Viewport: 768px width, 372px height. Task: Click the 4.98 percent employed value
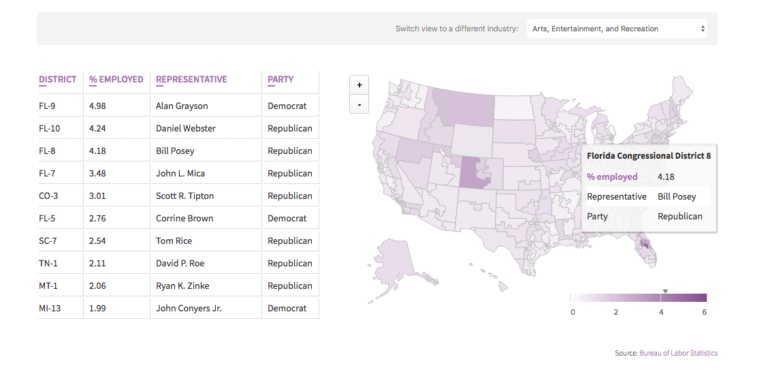point(97,106)
